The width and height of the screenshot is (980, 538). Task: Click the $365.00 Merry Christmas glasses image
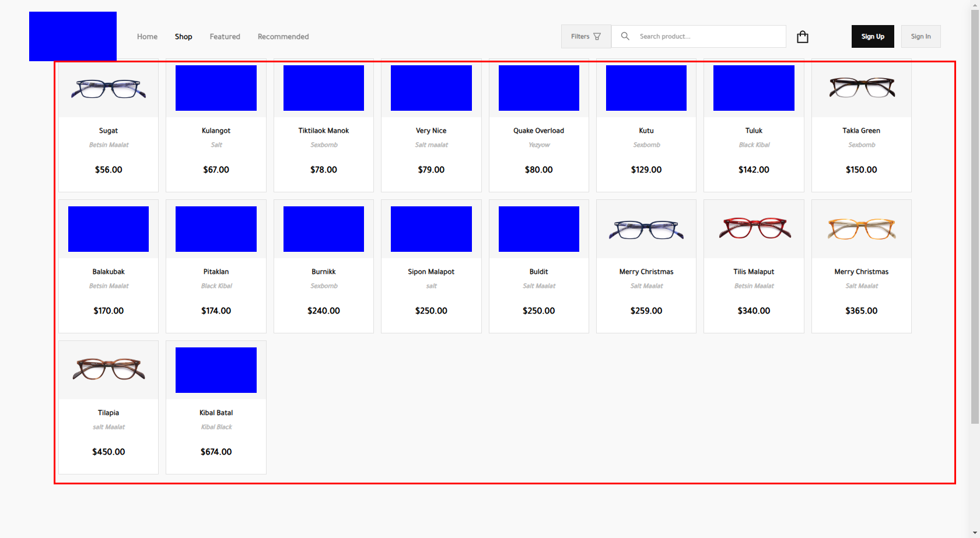(862, 228)
